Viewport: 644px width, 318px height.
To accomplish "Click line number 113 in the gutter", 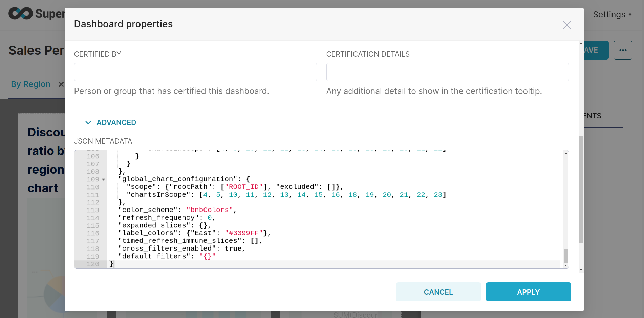I will tap(93, 210).
